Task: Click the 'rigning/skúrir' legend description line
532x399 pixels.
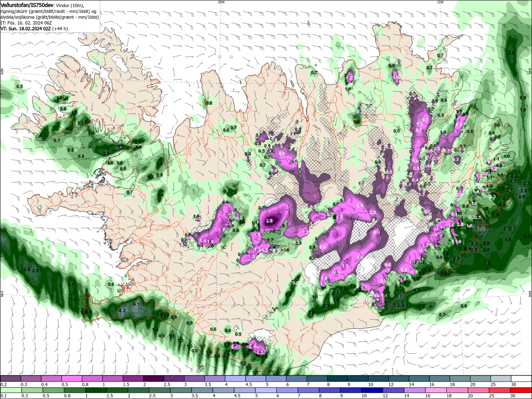Action: click(48, 11)
